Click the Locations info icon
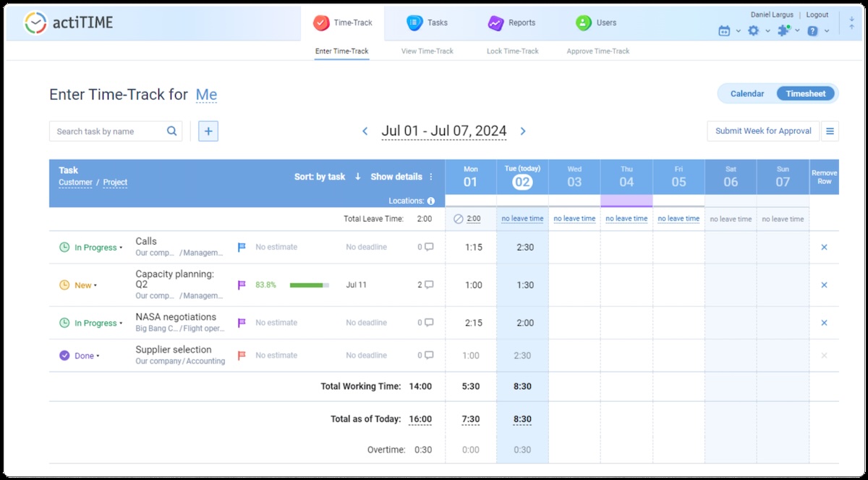This screenshot has width=868, height=480. tap(431, 201)
